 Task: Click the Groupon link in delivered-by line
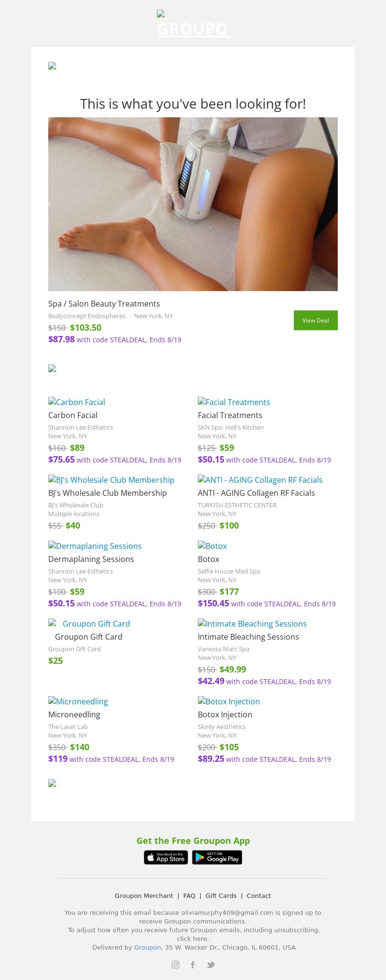pos(147,947)
